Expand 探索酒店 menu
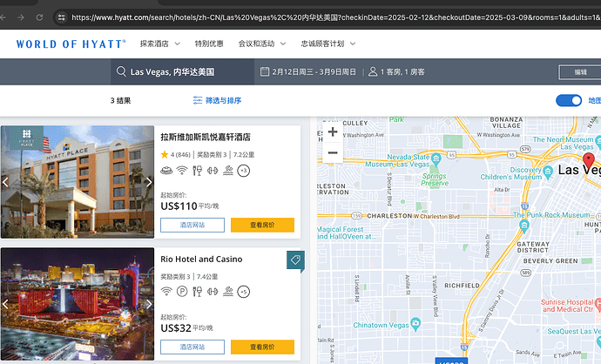Viewport: 601px width, 364px height. pyautogui.click(x=160, y=44)
